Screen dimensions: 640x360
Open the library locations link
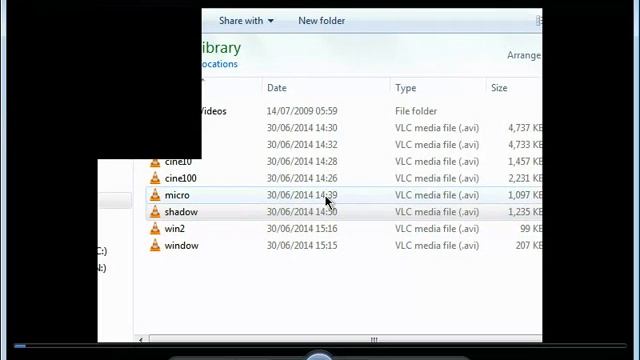220,64
